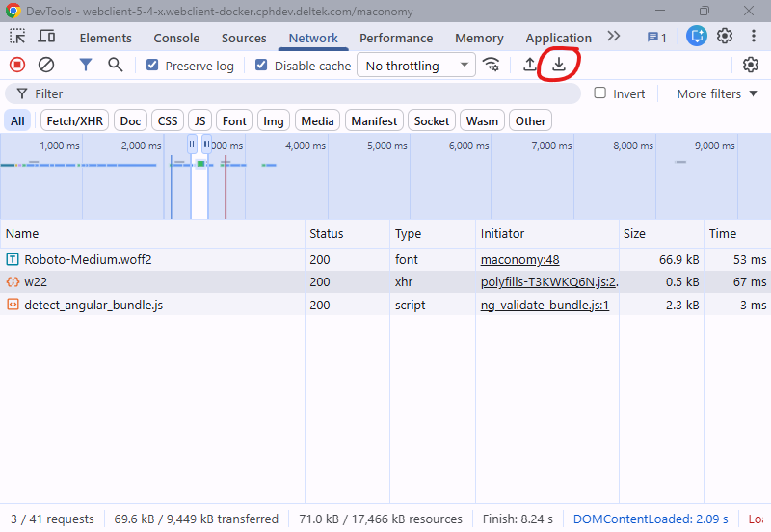Focus the Filter text input field
Screen dimensions: 771x532
(293, 93)
